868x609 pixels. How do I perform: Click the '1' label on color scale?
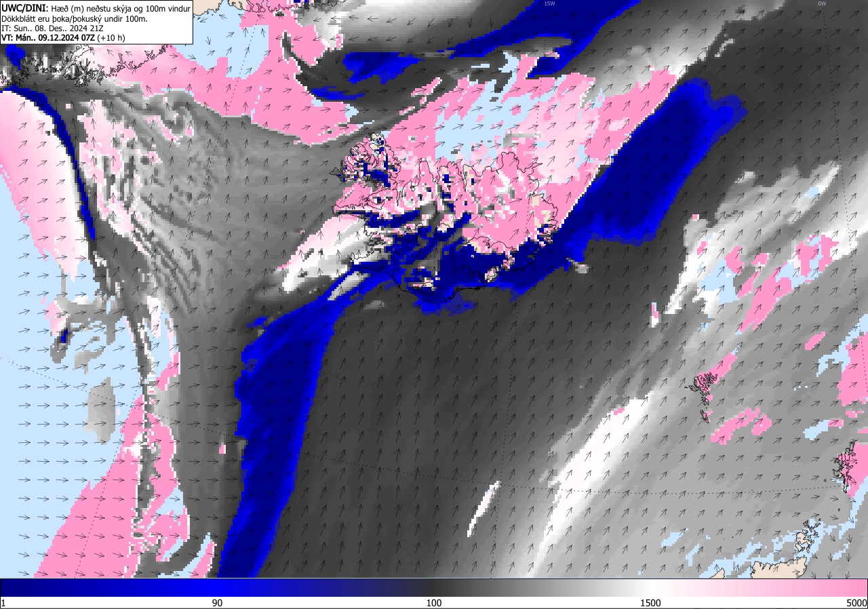click(3, 603)
